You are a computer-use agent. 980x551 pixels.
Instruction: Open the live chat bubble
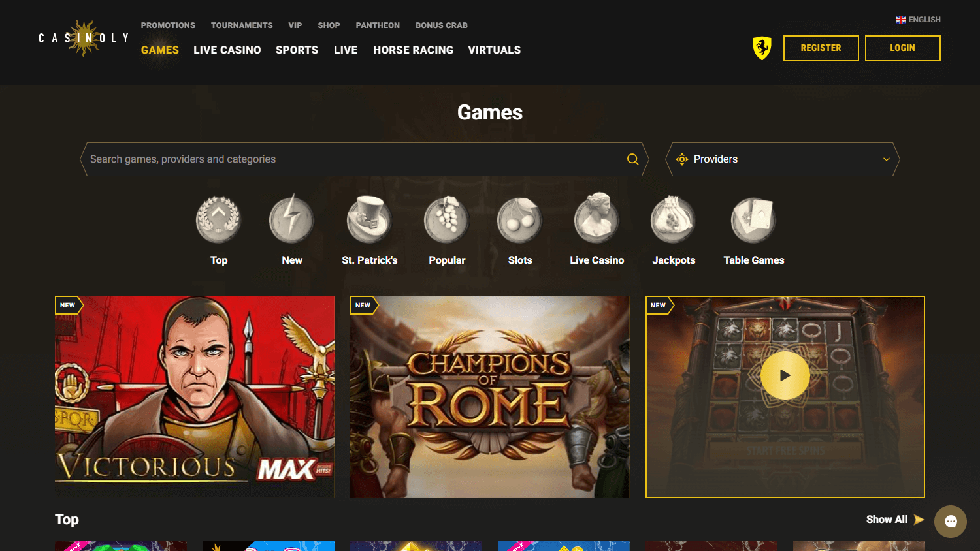(x=951, y=521)
